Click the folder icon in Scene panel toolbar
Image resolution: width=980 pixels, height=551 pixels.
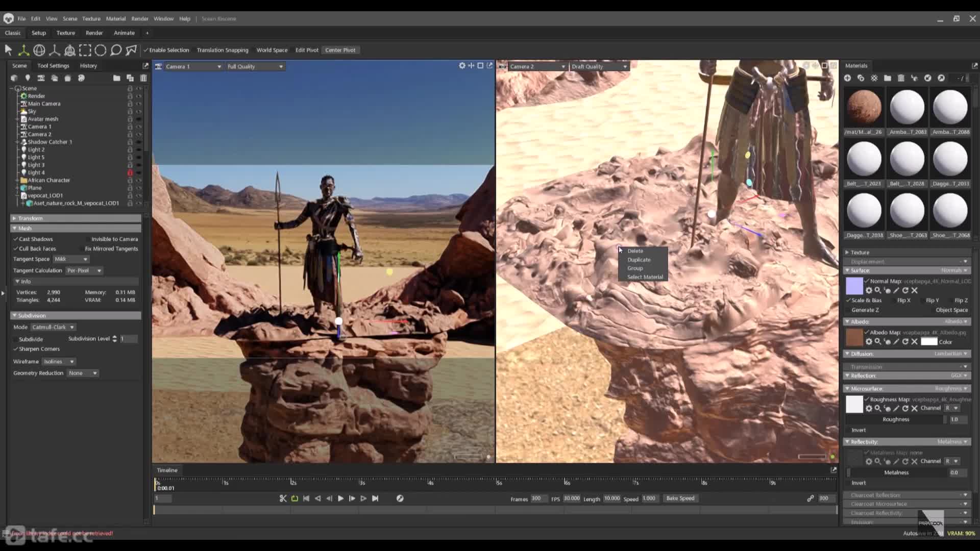tap(116, 78)
